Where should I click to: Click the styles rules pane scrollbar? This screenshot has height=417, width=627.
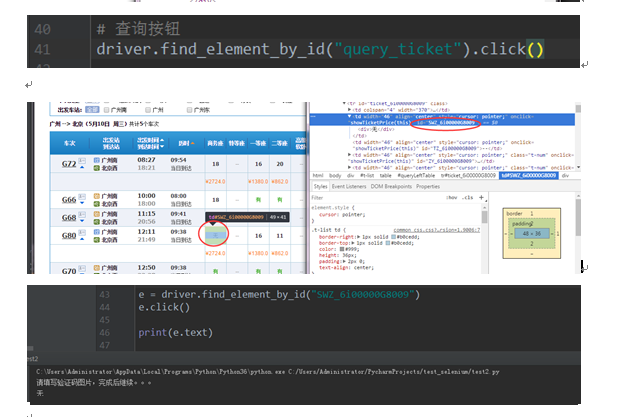(x=484, y=217)
